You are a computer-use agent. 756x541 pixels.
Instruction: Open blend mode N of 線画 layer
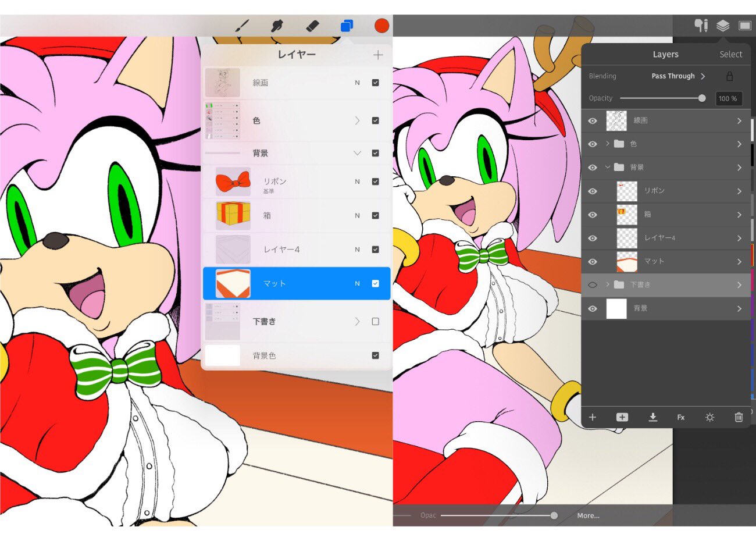click(357, 83)
